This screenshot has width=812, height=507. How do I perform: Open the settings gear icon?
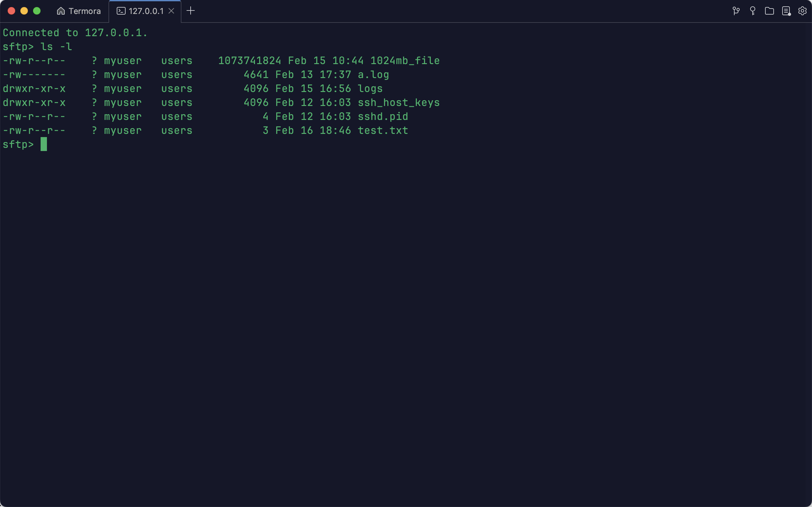tap(802, 11)
